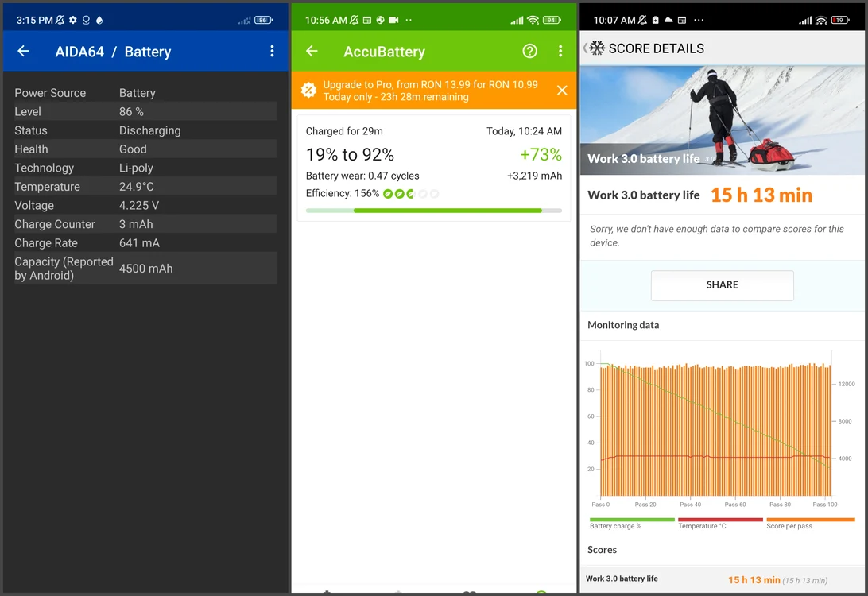The image size is (868, 596).
Task: Tap the muted bell icon beside 3:15 PM
Action: [x=60, y=20]
